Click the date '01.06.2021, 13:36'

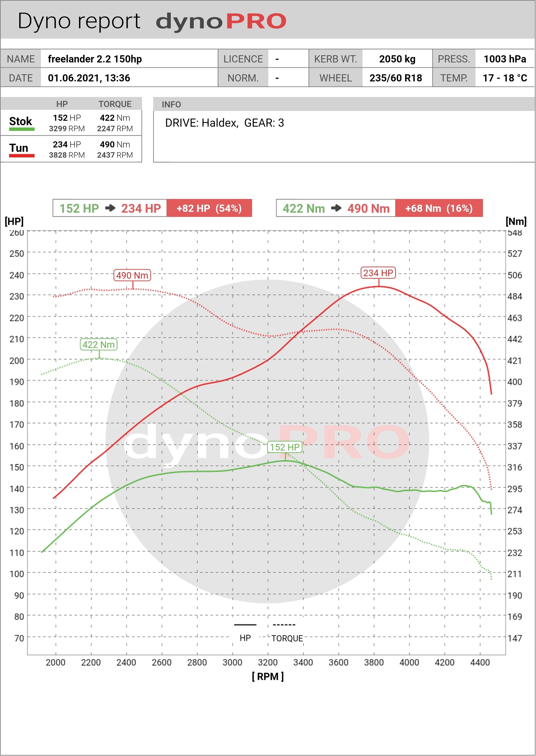(x=89, y=78)
